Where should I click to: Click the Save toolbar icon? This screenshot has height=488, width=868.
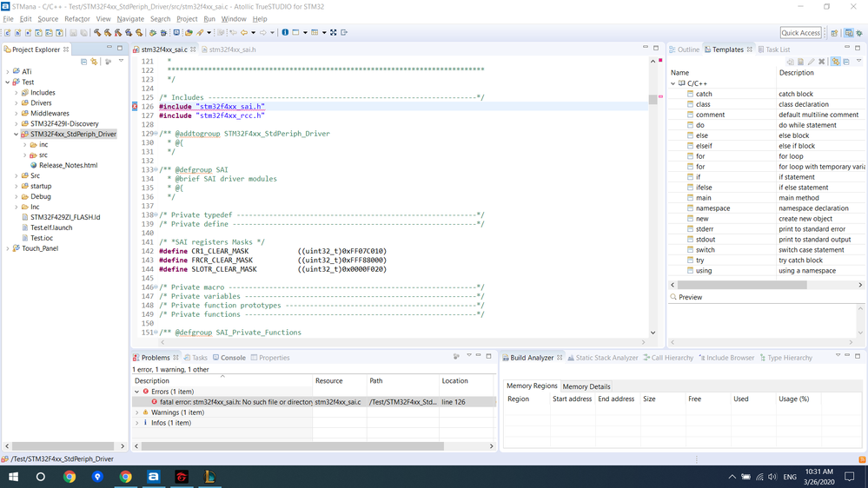73,33
